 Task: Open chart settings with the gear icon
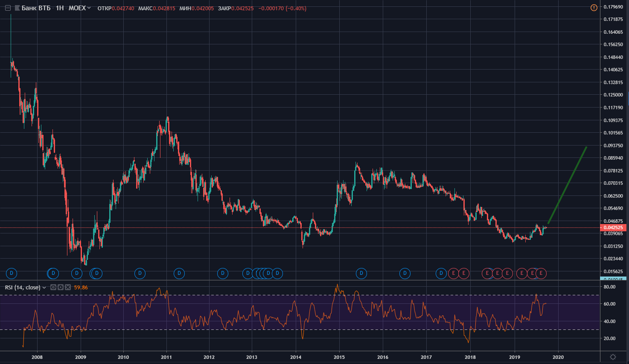(x=613, y=357)
